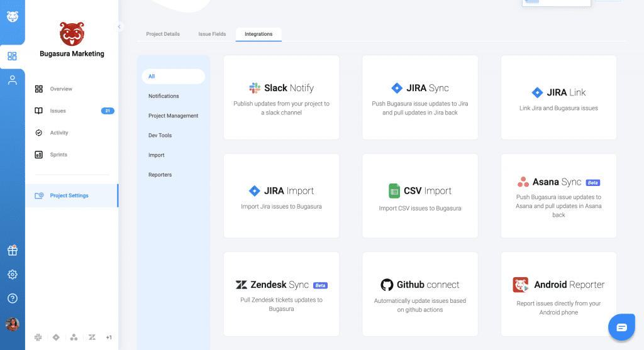Click the Slack logo on the Slack Notify card
This screenshot has height=350, width=644.
click(255, 88)
